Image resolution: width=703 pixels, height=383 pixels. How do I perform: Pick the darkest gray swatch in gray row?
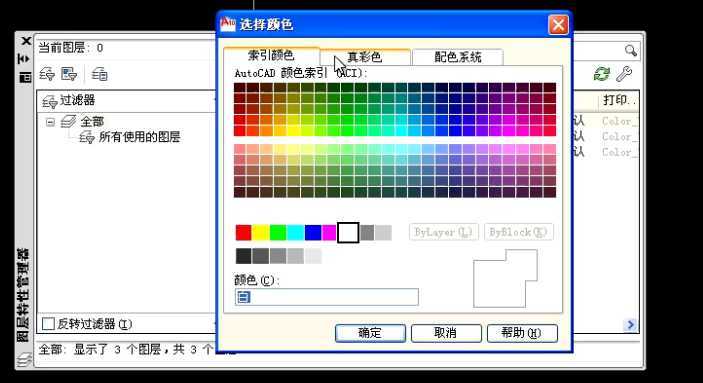[243, 256]
